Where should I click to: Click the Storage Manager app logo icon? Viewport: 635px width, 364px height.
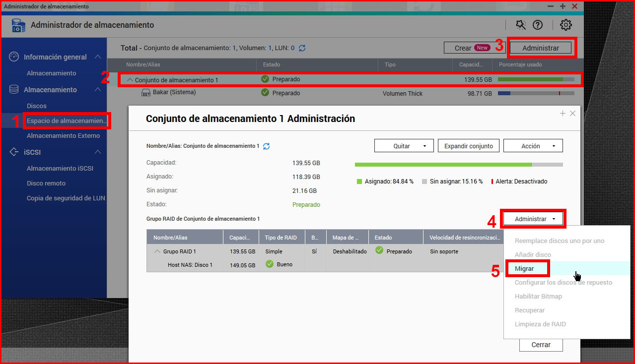coord(18,25)
